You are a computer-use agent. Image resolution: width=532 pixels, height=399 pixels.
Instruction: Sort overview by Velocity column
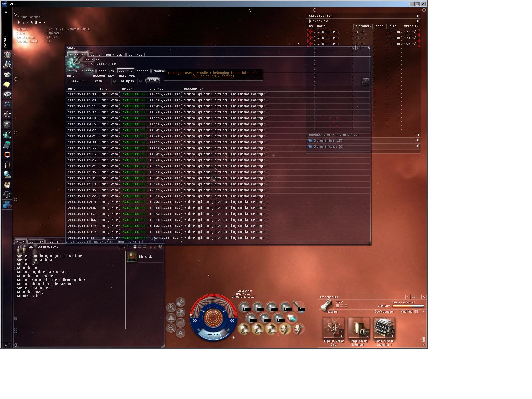tap(411, 26)
